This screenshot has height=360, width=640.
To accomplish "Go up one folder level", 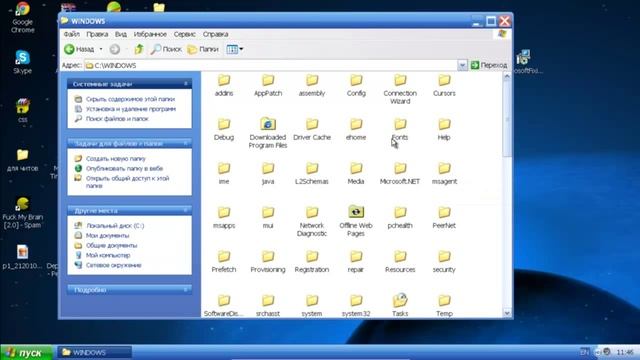I will (x=139, y=49).
